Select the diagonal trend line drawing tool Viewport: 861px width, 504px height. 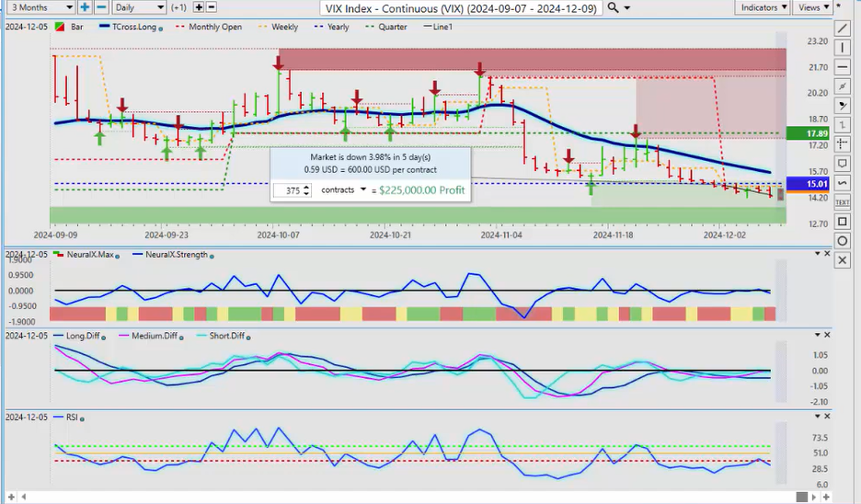(x=844, y=29)
